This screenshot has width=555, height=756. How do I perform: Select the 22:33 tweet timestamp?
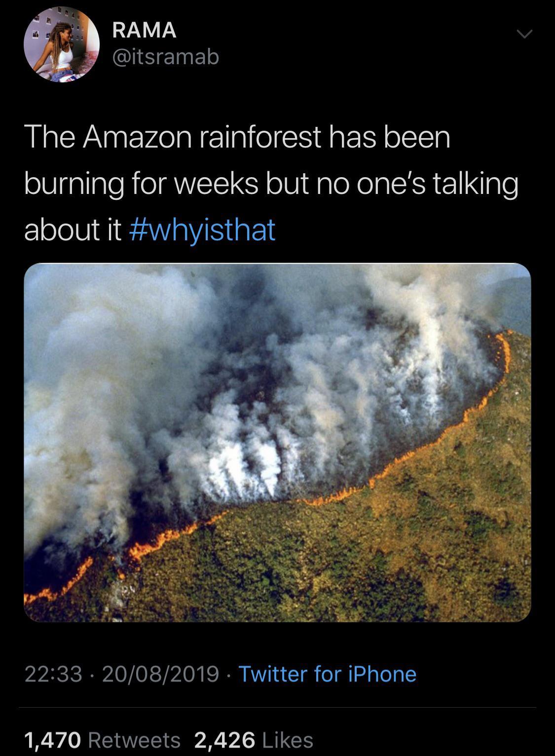click(54, 674)
